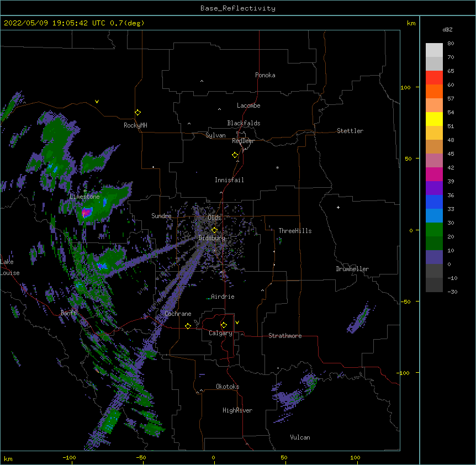This screenshot has width=476, height=465.
Task: Click the purple 10 dBZ legend swatch
Action: tap(434, 257)
